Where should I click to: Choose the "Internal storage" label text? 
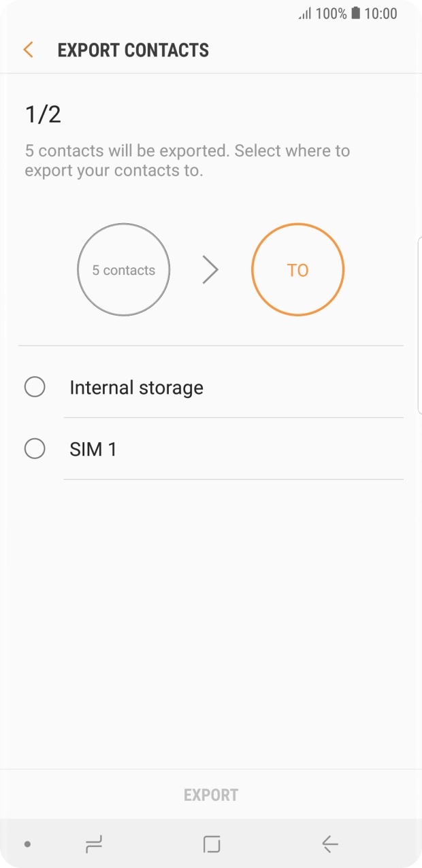(136, 388)
